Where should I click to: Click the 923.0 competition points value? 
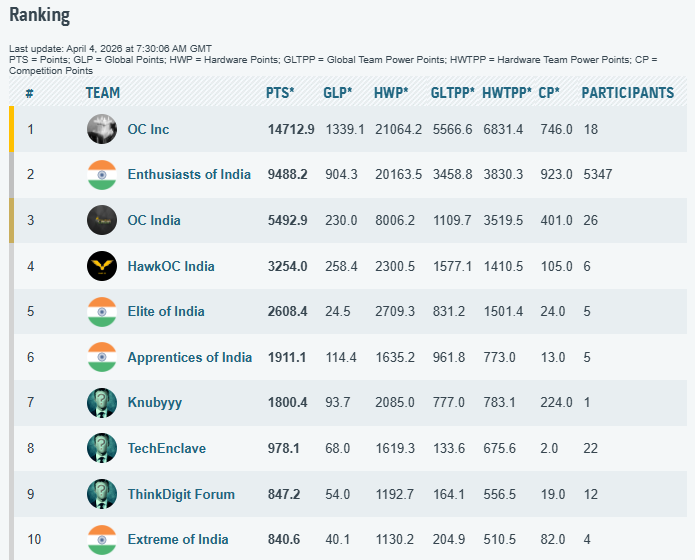[x=556, y=175]
